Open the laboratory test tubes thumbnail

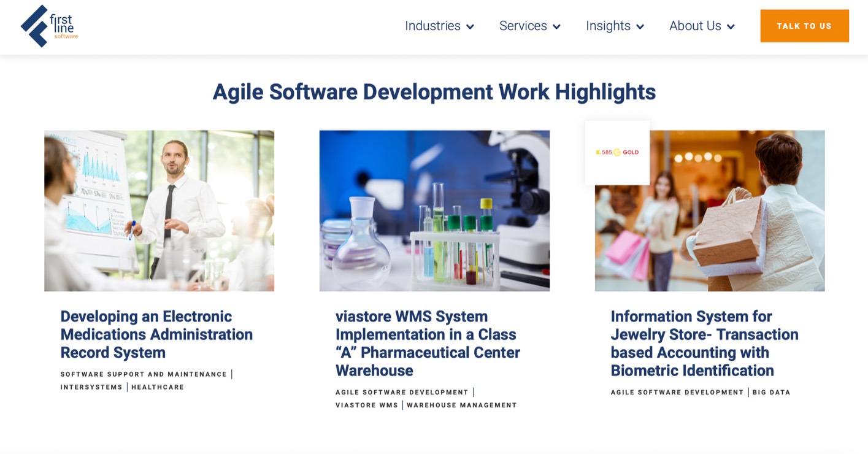(434, 210)
